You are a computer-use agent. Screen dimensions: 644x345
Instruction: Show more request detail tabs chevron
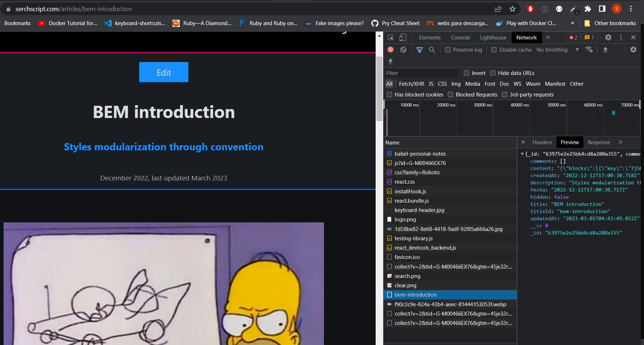[x=620, y=142]
